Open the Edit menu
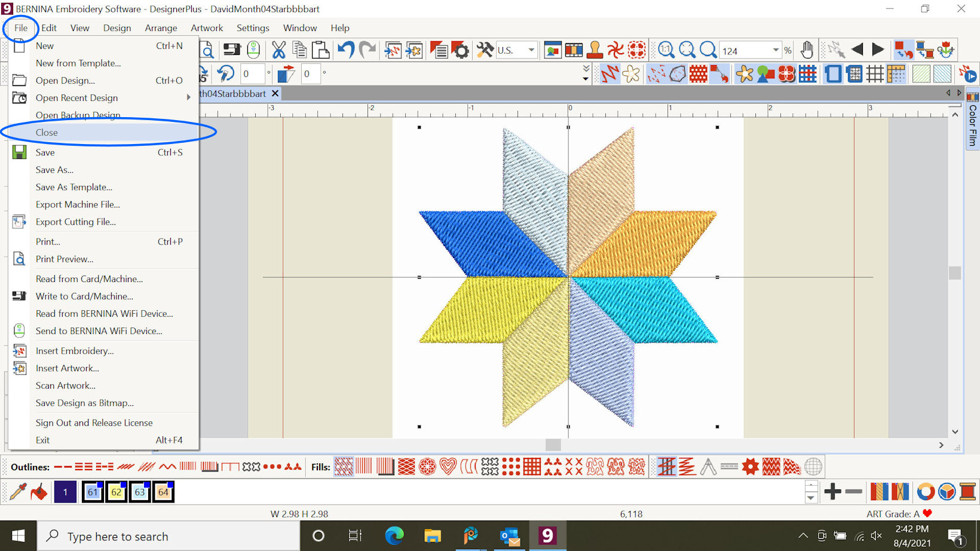Image resolution: width=980 pixels, height=551 pixels. coord(49,27)
